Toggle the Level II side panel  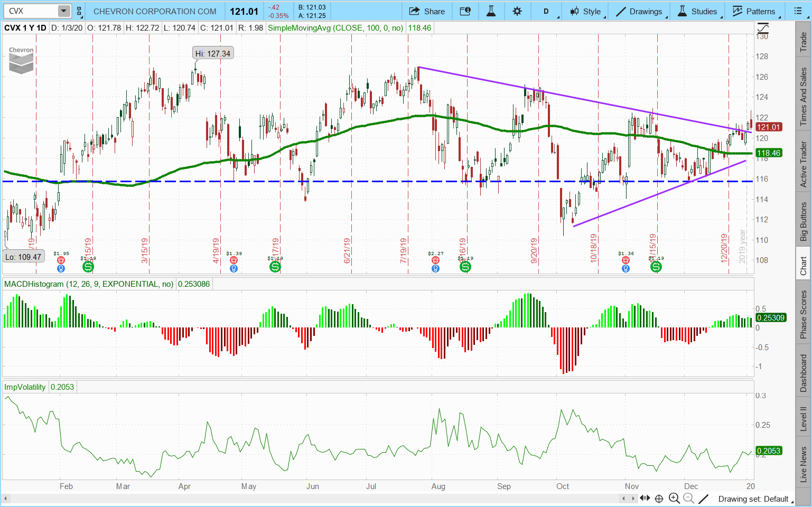point(804,417)
